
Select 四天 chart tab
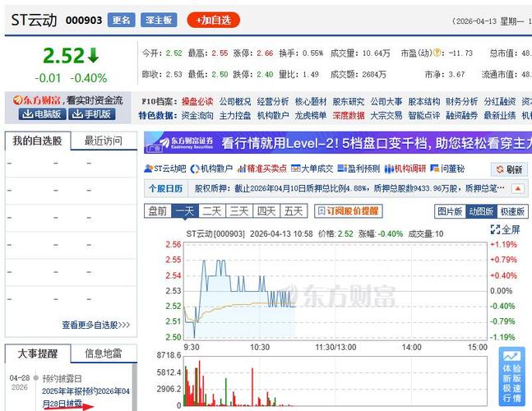coord(266,211)
